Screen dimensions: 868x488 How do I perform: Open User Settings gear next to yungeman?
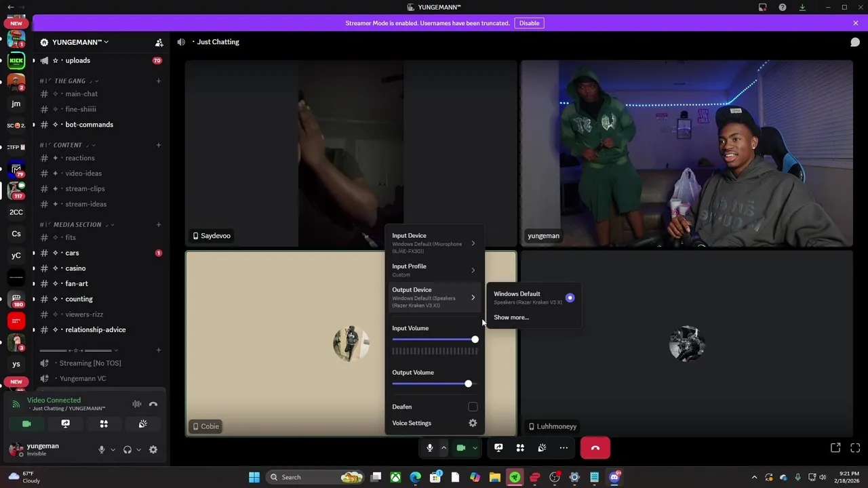click(153, 449)
